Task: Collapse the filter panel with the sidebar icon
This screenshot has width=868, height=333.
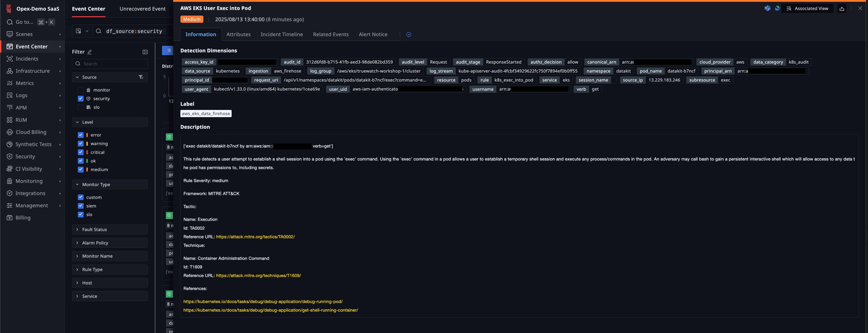Action: (145, 52)
